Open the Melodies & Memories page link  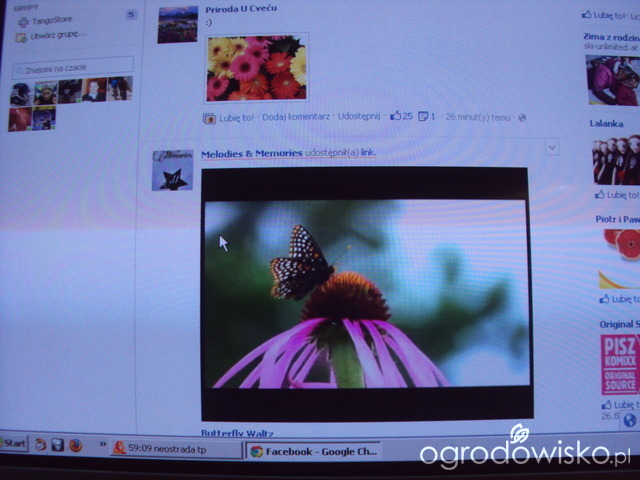pyautogui.click(x=252, y=153)
